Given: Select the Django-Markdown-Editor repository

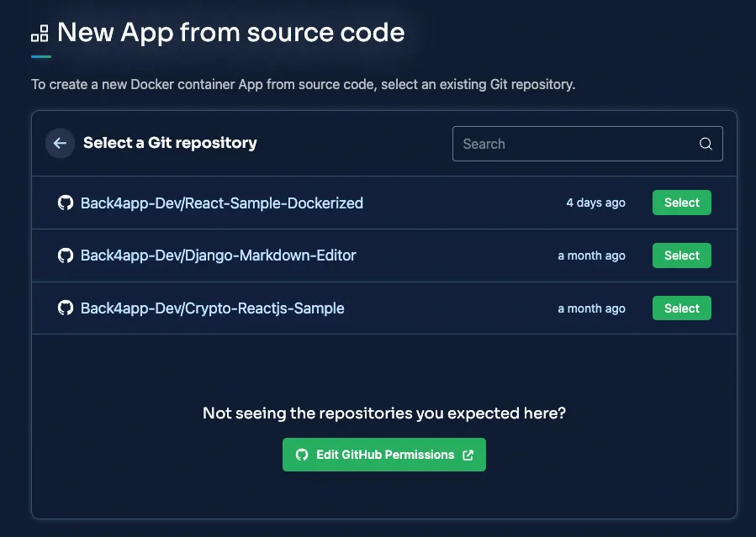Looking at the screenshot, I should [x=681, y=255].
